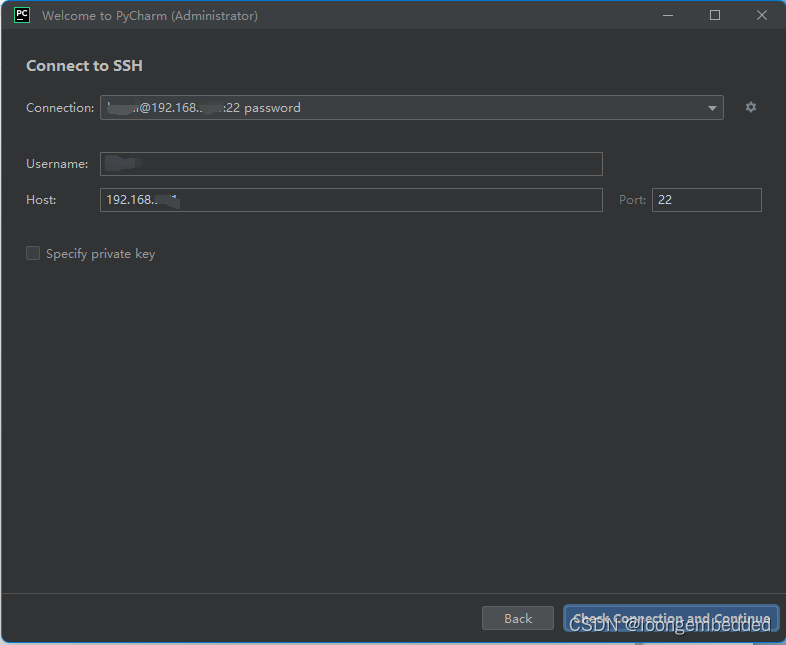The height and width of the screenshot is (645, 786).
Task: Minimize the Welcome to PyCharm window
Action: tap(668, 16)
